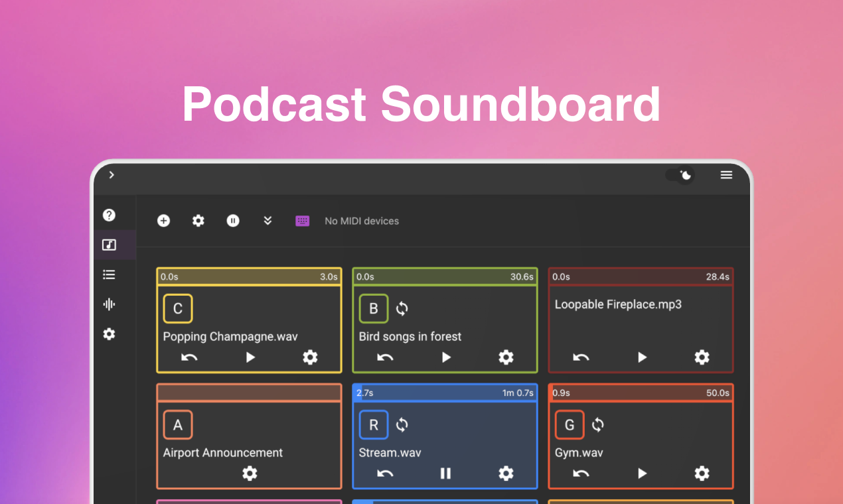Open the audio levels panel in the sidebar
Image resolution: width=843 pixels, height=504 pixels.
click(x=108, y=304)
